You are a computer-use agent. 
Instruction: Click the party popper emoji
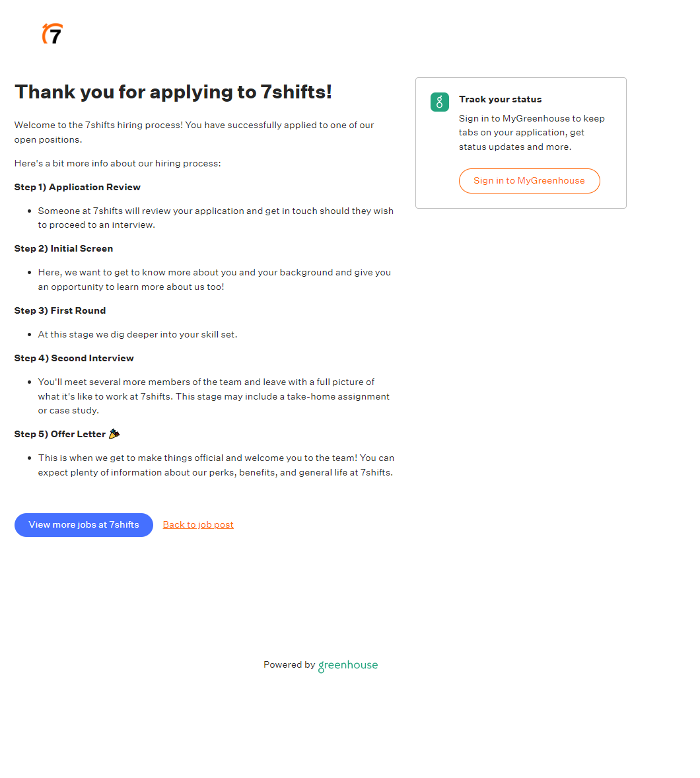[114, 434]
